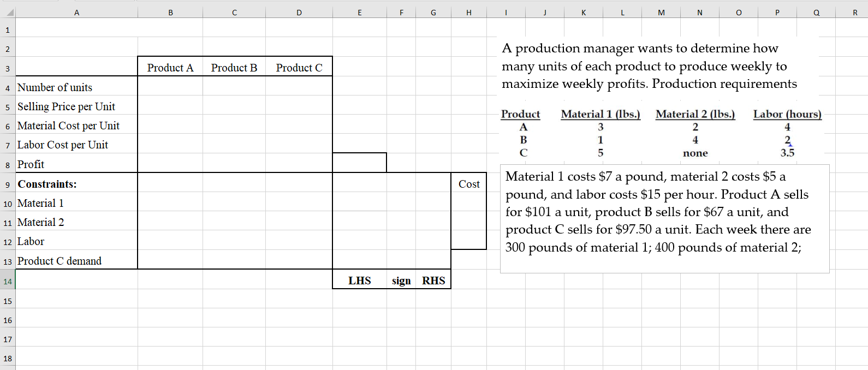Select Product A number of units cell
This screenshot has height=370, width=868.
point(170,86)
